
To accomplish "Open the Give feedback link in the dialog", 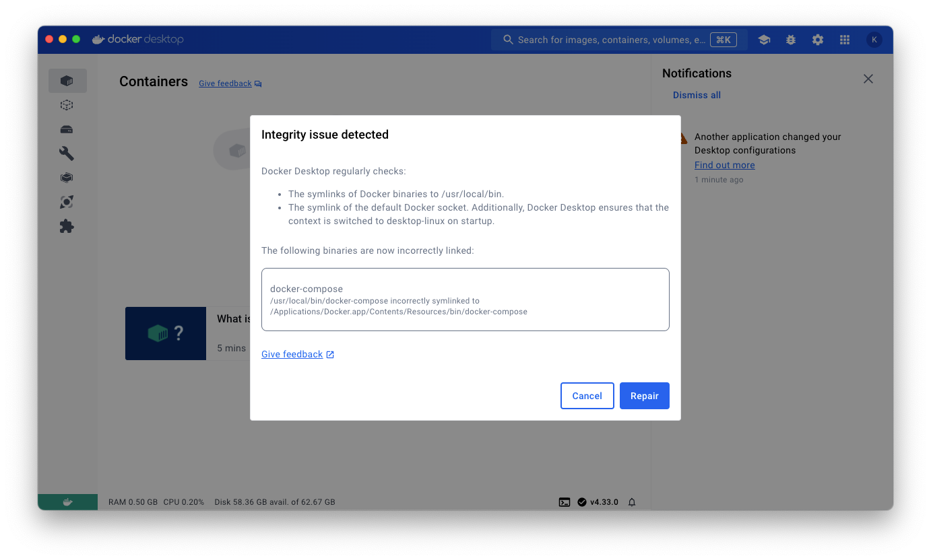I will [292, 354].
